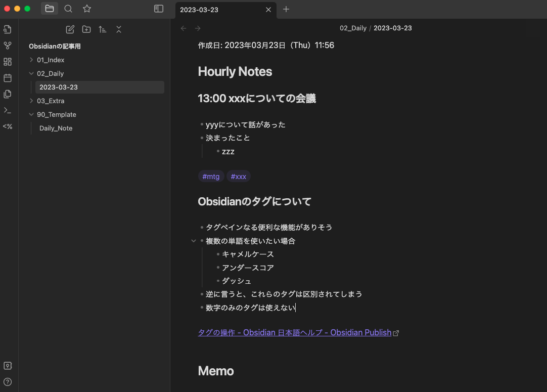
Task: Click the 逆に言うと bullet line
Action: [284, 294]
